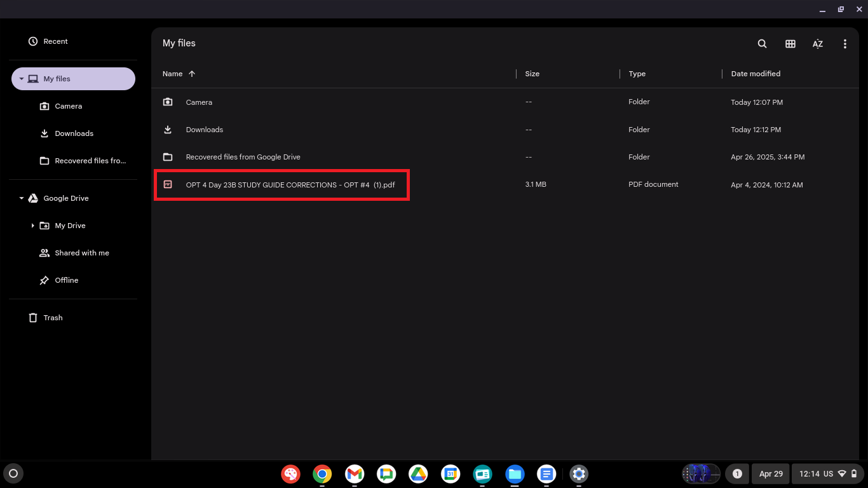Collapse the My files tree arrow
The image size is (868, 488).
21,79
